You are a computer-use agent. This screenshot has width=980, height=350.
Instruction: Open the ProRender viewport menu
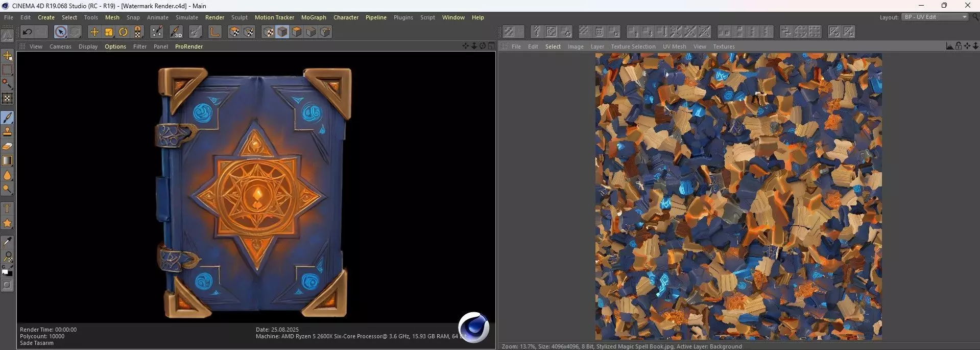coord(189,46)
